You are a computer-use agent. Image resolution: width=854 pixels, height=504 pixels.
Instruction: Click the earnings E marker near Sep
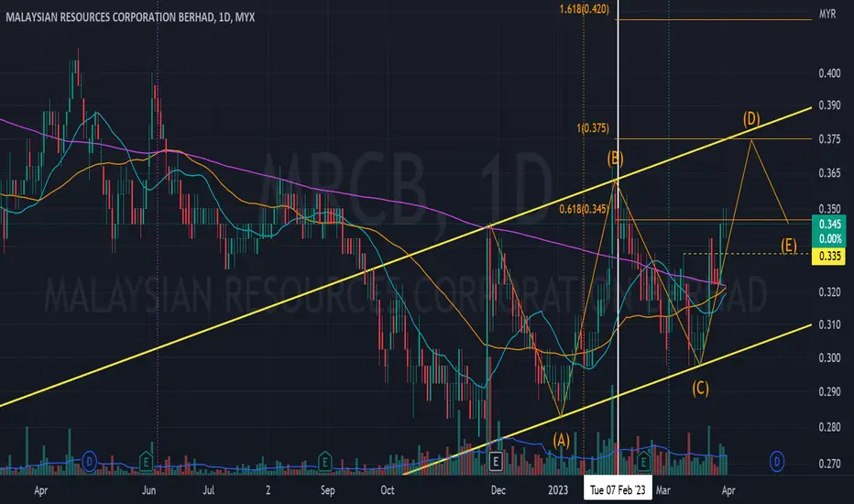[x=324, y=462]
